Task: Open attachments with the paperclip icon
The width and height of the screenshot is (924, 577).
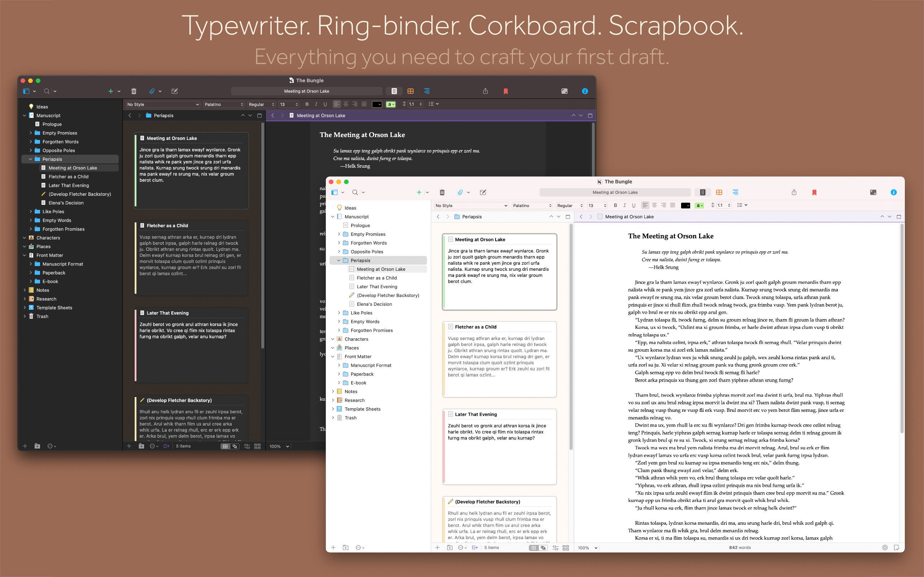Action: pyautogui.click(x=461, y=192)
